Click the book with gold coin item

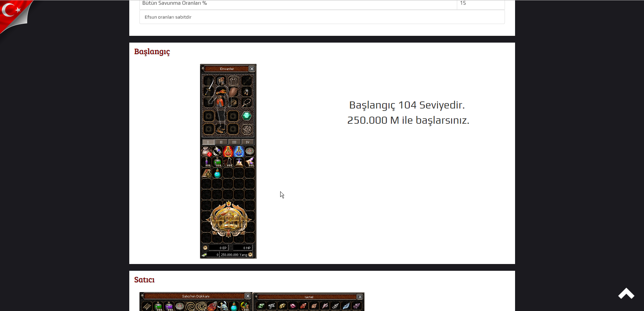206,173
